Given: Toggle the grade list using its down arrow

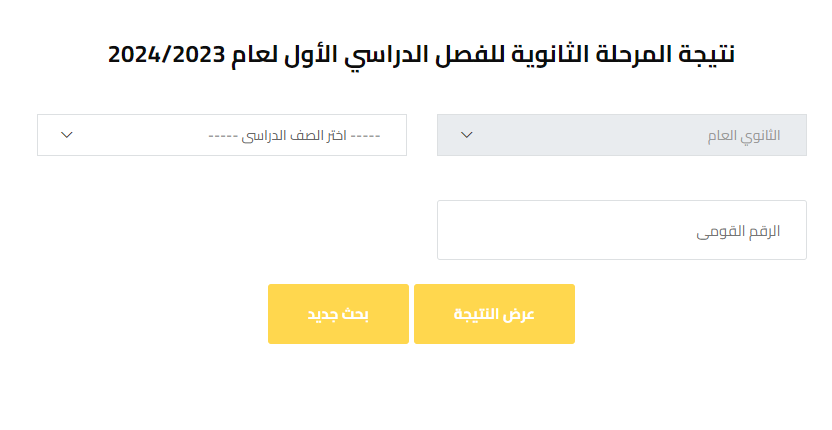Looking at the screenshot, I should click(67, 135).
